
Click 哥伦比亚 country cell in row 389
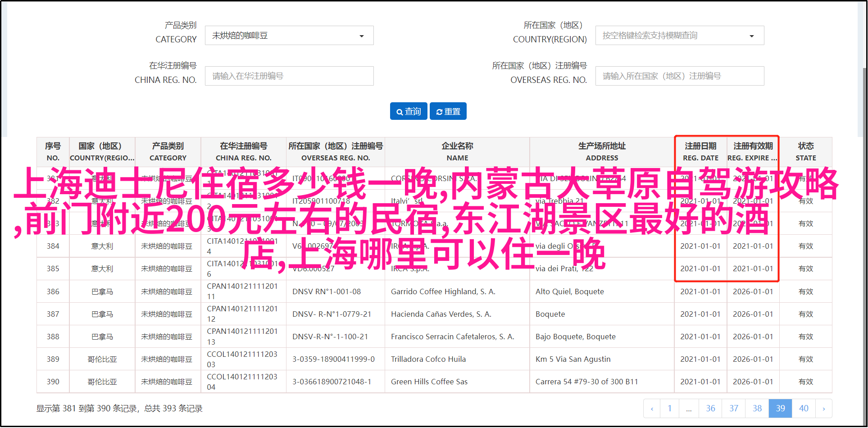(x=102, y=359)
